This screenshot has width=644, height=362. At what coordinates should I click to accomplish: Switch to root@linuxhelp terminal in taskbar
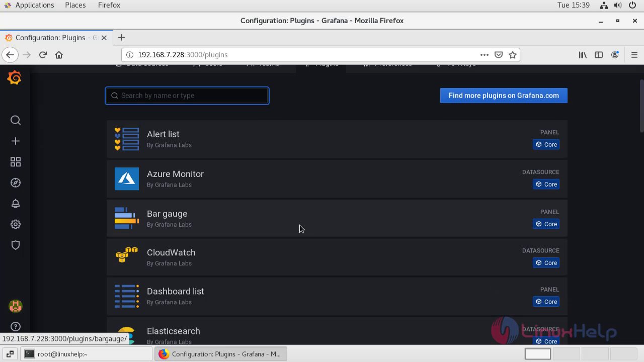pos(87,354)
